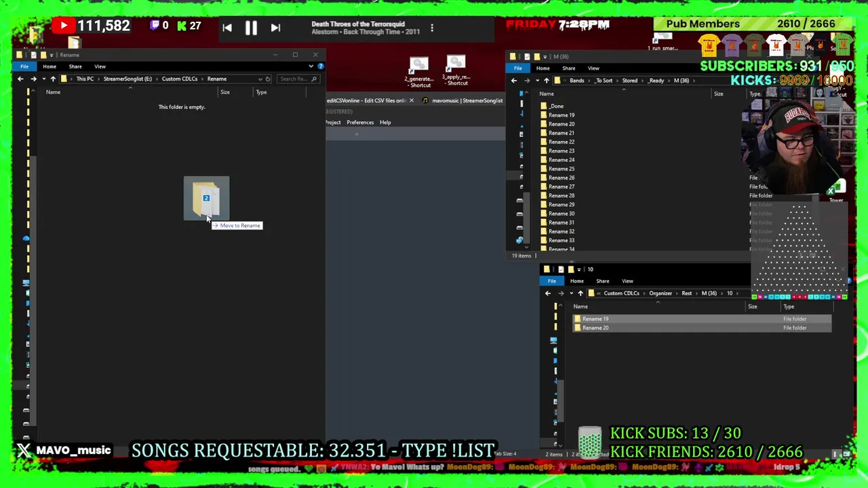868x488 pixels.
Task: Click the Kick icon in overlay
Action: (182, 26)
